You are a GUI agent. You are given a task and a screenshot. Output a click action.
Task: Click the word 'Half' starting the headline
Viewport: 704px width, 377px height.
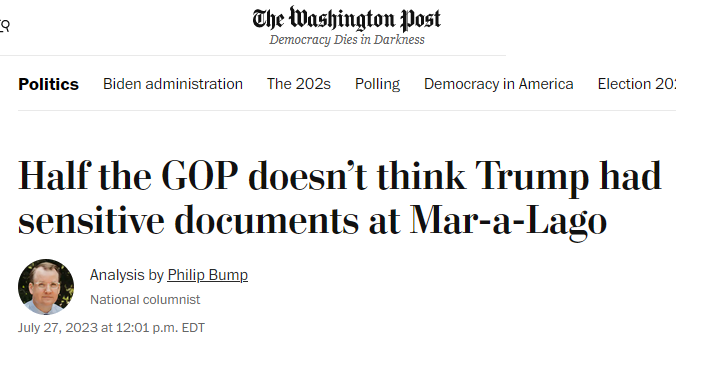(x=54, y=175)
